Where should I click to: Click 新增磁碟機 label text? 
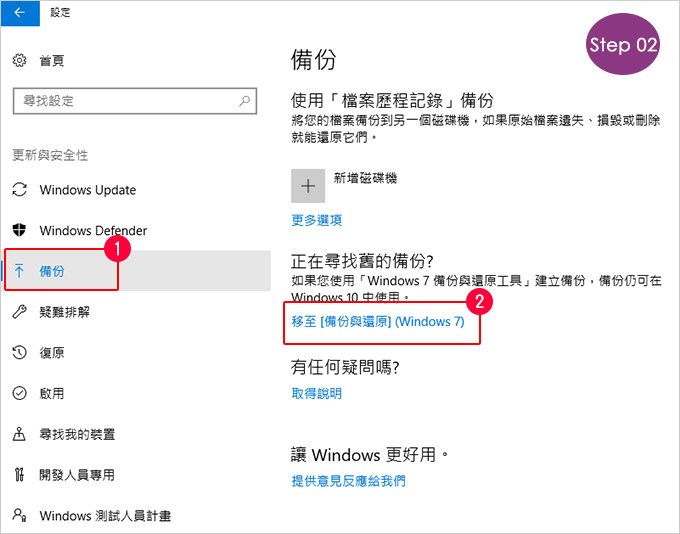(x=365, y=178)
